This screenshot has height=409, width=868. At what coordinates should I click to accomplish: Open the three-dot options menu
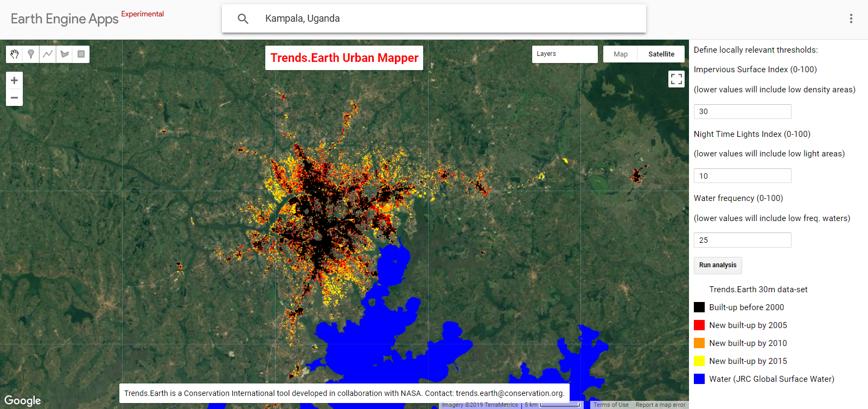[x=851, y=18]
